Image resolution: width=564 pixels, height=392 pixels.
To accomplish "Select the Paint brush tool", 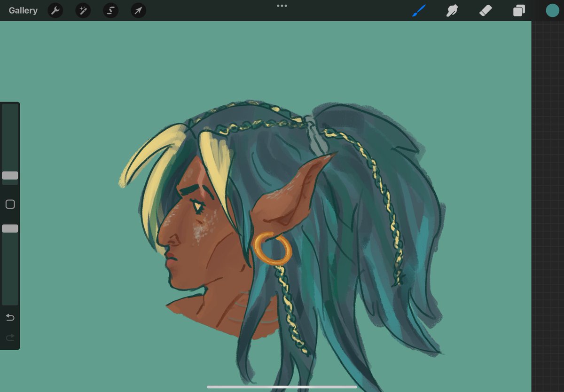I will click(x=419, y=10).
